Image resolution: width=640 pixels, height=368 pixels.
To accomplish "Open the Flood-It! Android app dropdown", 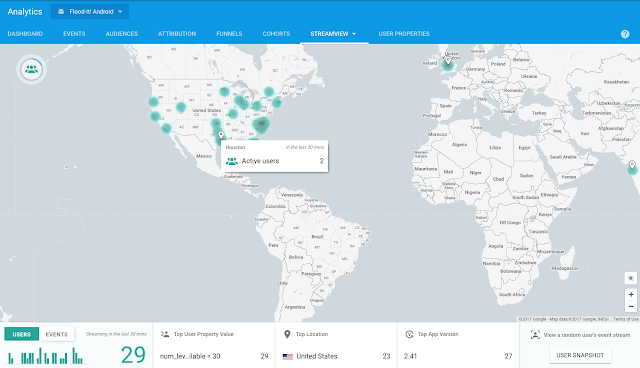I will (90, 11).
